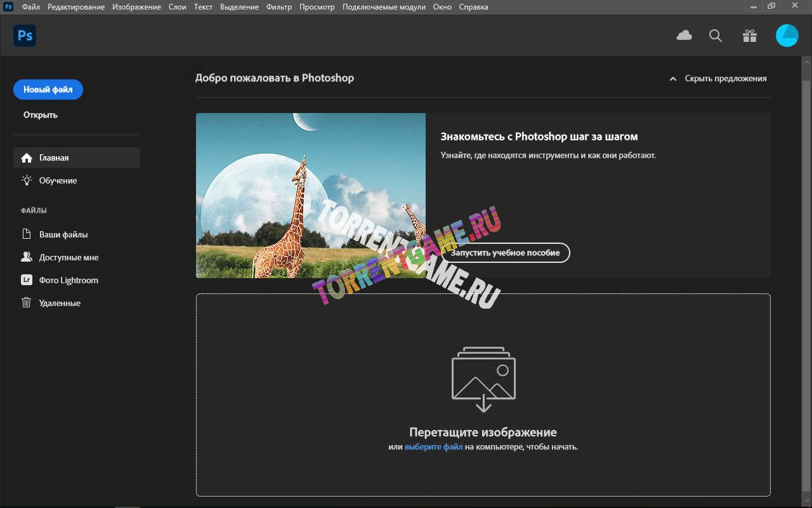Click Знакомьтесь с Photoshop шаг за шагом title
The image size is (812, 508).
(x=539, y=137)
